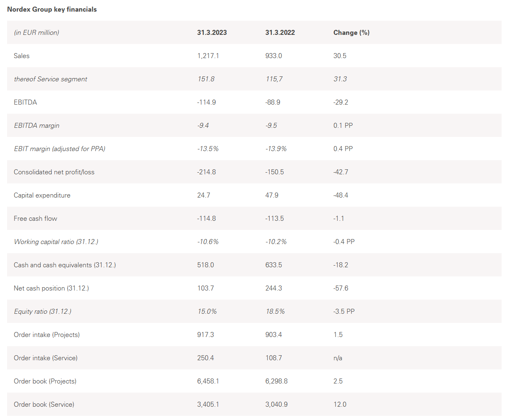Click the Sales value 1,217.1
Screen dimensions: 507x420
[x=208, y=56]
